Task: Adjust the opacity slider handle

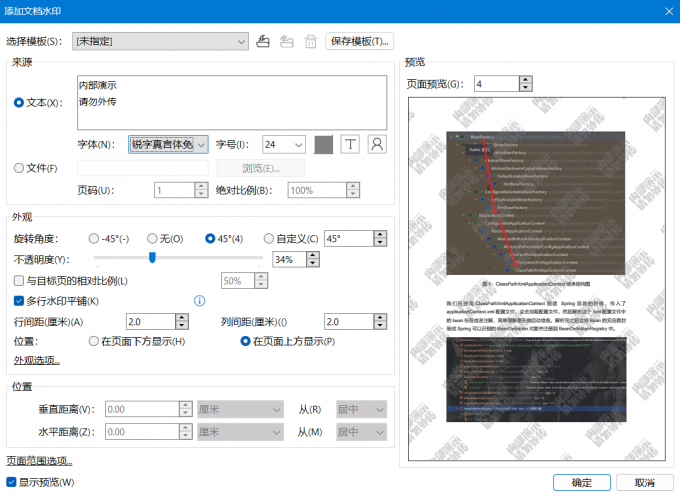Action: 152,257
